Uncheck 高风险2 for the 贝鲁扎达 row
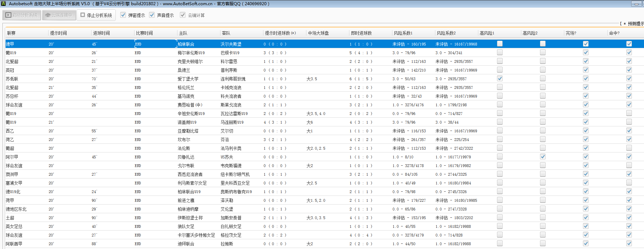The image size is (644, 249). pyautogui.click(x=542, y=157)
